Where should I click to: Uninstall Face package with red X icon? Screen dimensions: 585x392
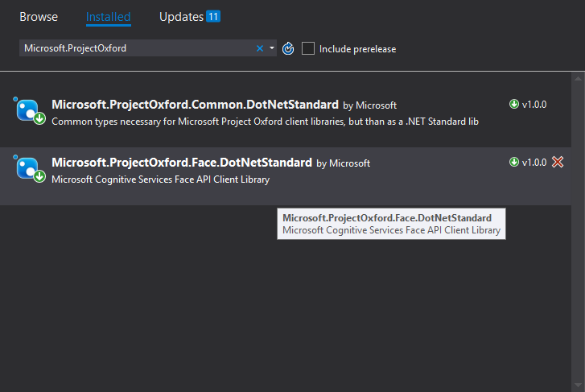pos(558,162)
